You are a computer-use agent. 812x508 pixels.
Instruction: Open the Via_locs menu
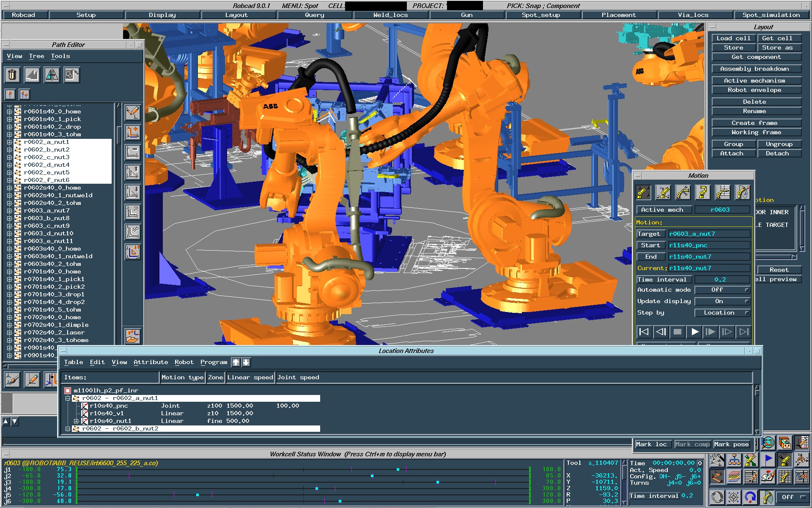click(x=693, y=15)
